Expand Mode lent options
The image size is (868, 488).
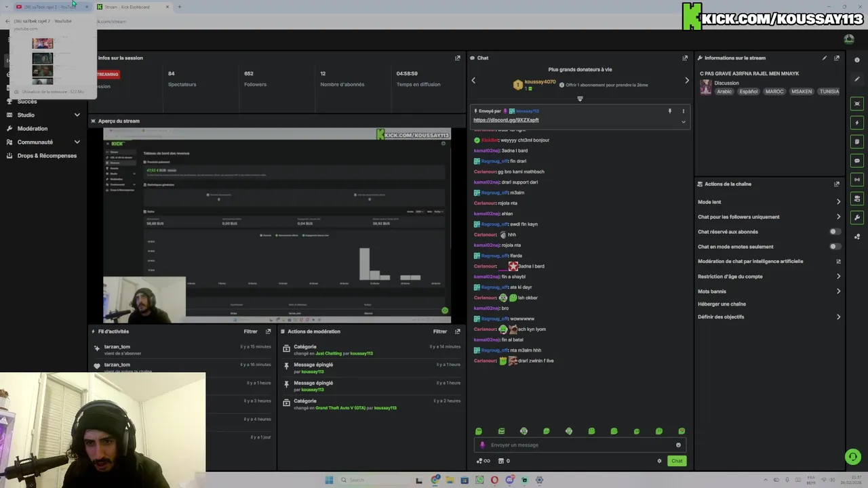(838, 202)
